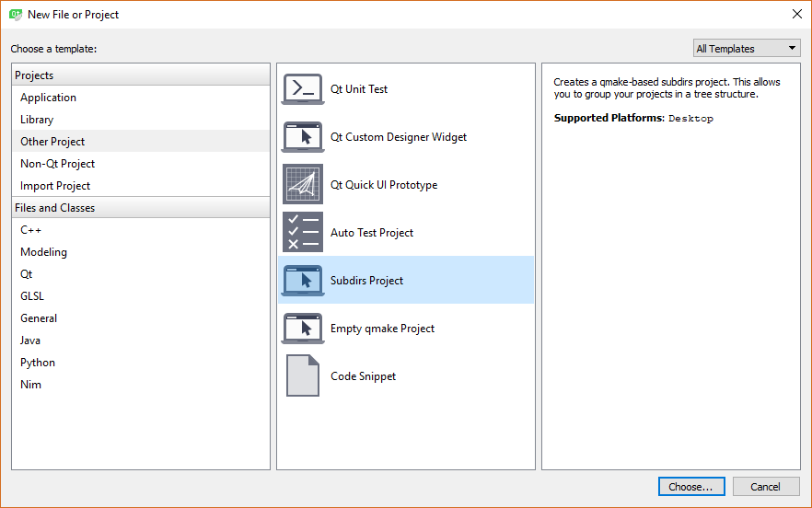Select the Empty qmake Project icon
The width and height of the screenshot is (812, 508).
pyautogui.click(x=302, y=329)
